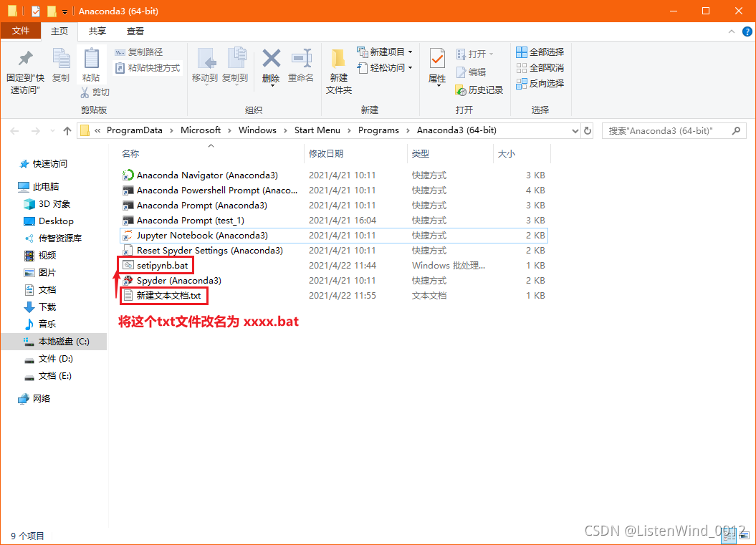Screen dimensions: 756x545
Task: Collapse the ribbon with the chevron
Action: point(732,32)
